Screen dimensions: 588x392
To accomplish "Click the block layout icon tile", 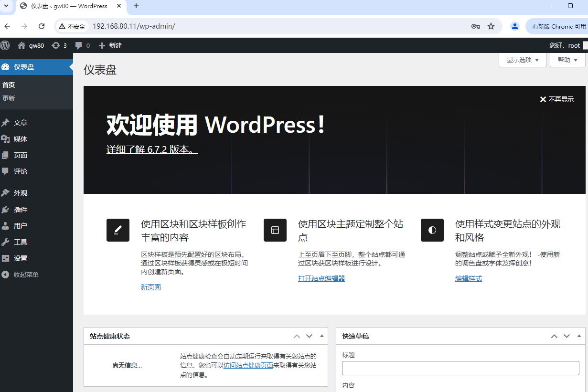I will [275, 230].
